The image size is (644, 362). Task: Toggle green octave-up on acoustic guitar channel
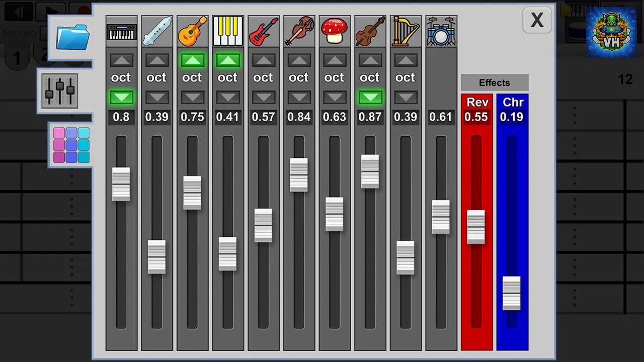193,60
